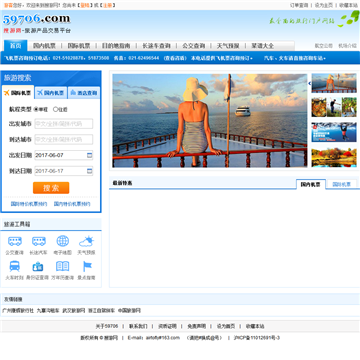Open the 航空公司 link right of navigation
The width and height of the screenshot is (360, 360).
point(324,46)
